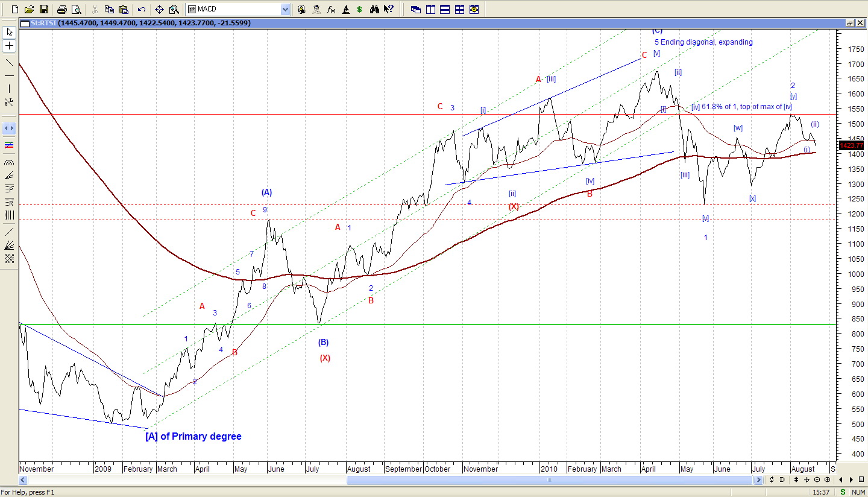
Task: Tile windows in horizontal rows
Action: 445,9
